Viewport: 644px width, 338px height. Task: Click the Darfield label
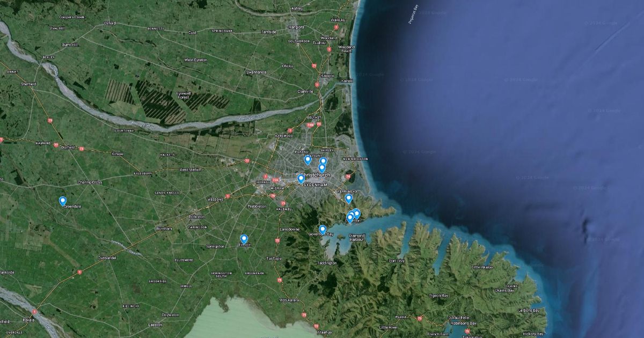coord(68,147)
